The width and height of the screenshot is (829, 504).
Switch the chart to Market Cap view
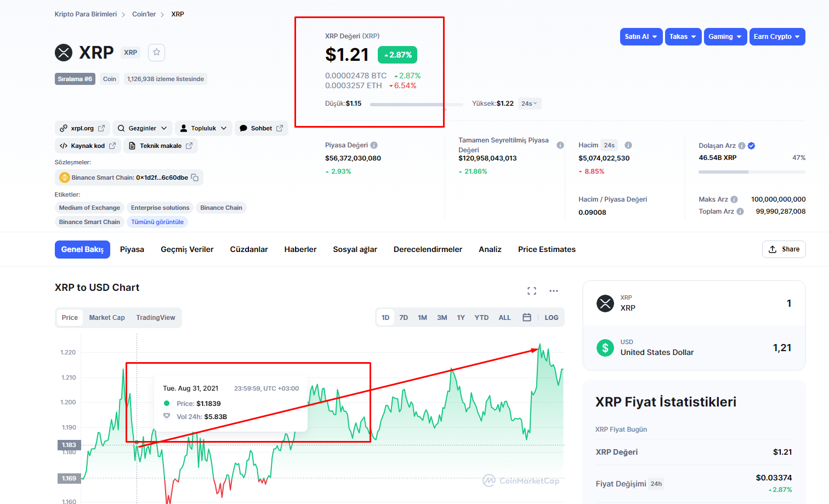point(107,318)
